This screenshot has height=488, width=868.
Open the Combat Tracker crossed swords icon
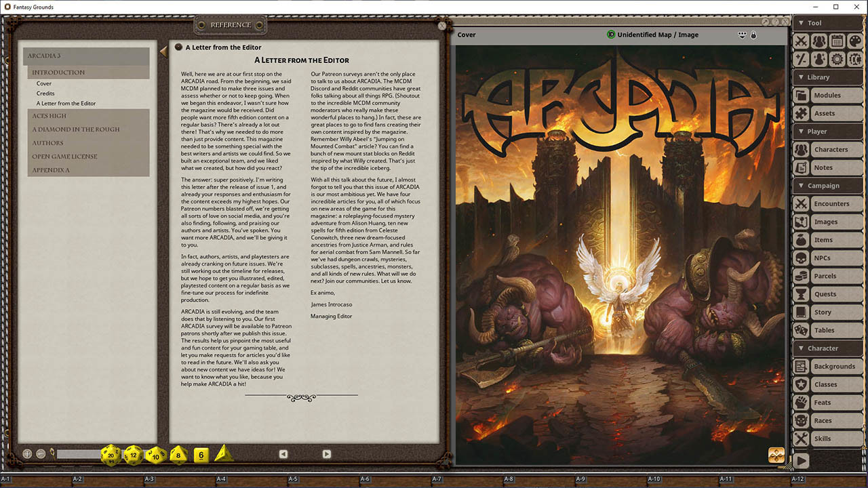pos(802,41)
